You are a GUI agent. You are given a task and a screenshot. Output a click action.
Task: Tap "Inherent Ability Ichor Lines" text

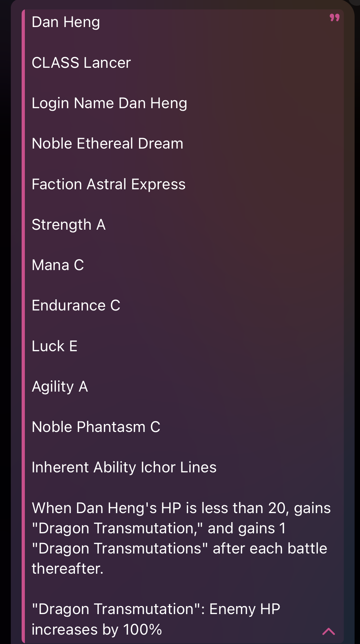pyautogui.click(x=124, y=467)
